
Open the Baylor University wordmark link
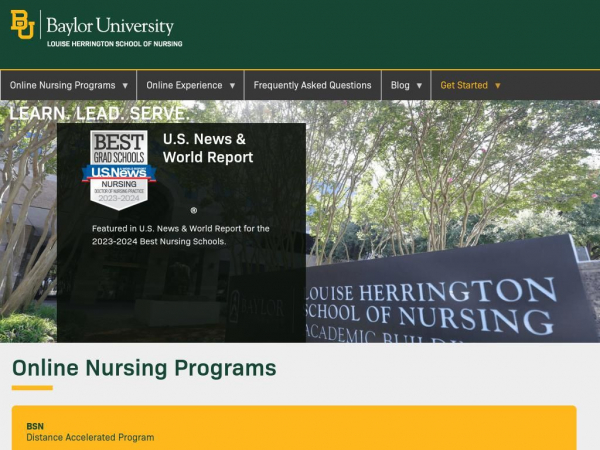click(x=110, y=26)
